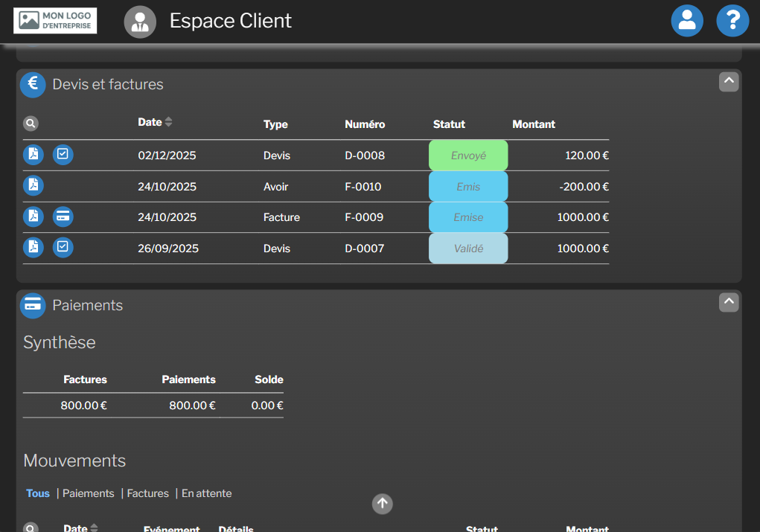Viewport: 760px width, 532px height.
Task: Open PDF of facture F-0009
Action: click(33, 217)
